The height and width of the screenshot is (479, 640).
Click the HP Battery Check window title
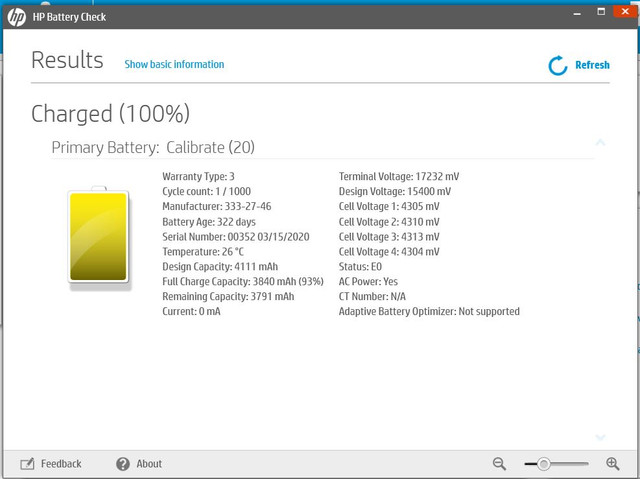69,17
